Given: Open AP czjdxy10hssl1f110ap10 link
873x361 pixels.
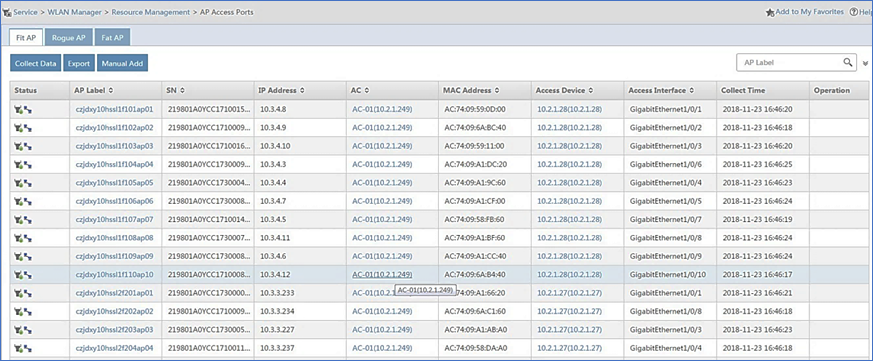Looking at the screenshot, I should 114,275.
